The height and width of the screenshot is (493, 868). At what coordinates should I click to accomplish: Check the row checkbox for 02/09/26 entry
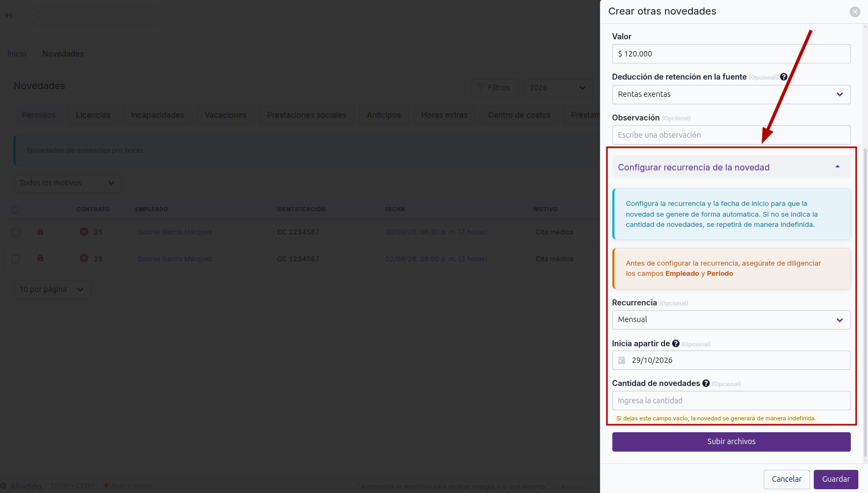coord(16,259)
